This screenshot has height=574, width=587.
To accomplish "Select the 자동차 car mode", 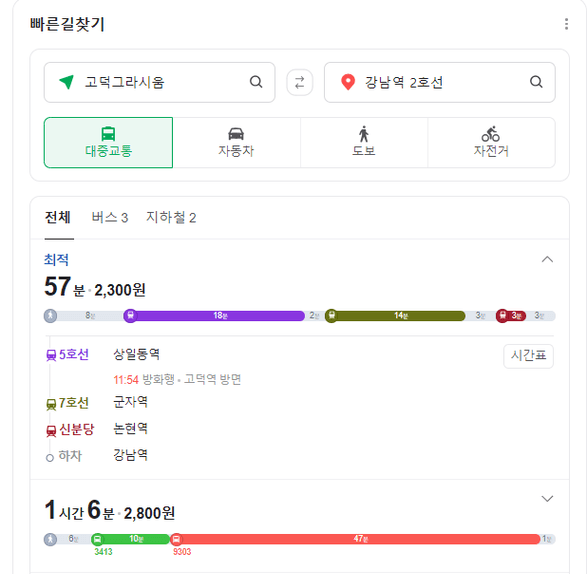I will tap(236, 143).
